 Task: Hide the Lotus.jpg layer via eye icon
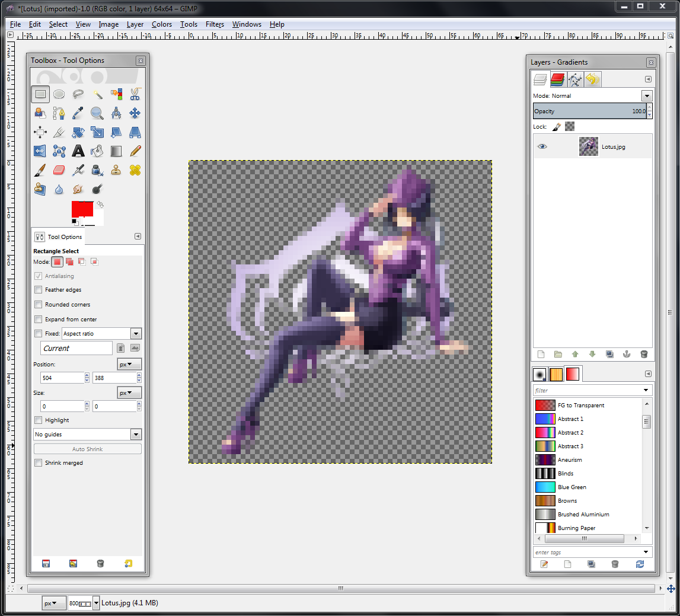(542, 146)
